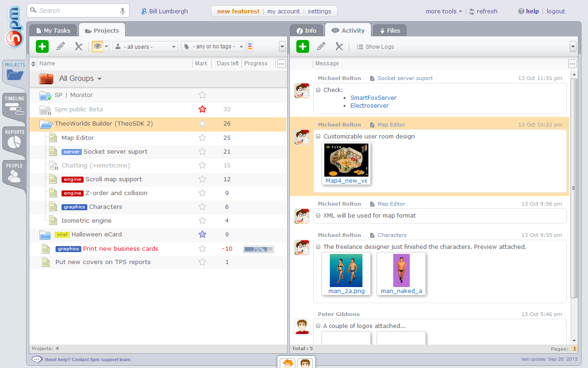
Task: Open the People sidebar section
Action: (14, 172)
